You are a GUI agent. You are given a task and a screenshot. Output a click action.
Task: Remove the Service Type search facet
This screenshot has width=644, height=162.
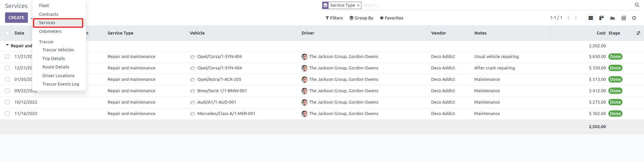(x=358, y=5)
